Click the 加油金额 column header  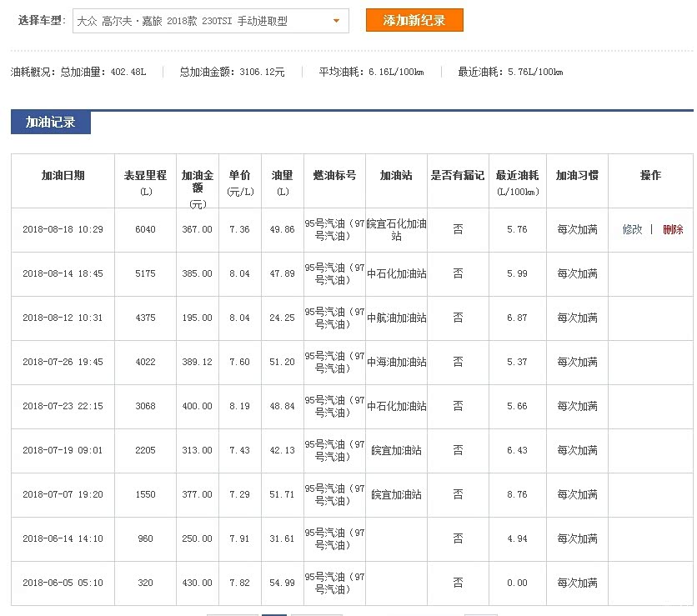[x=198, y=181]
